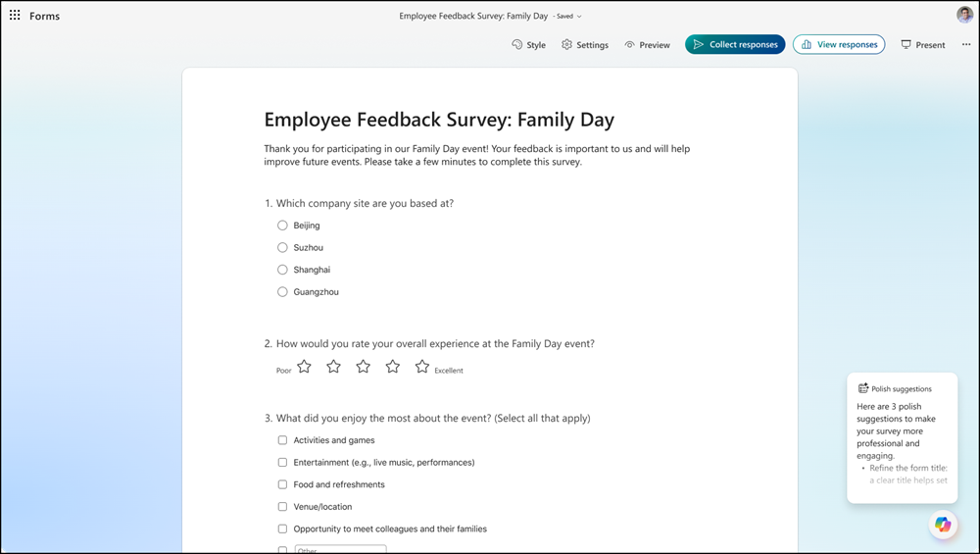Open form Settings
Screen dimensions: 980x554
pyautogui.click(x=585, y=44)
